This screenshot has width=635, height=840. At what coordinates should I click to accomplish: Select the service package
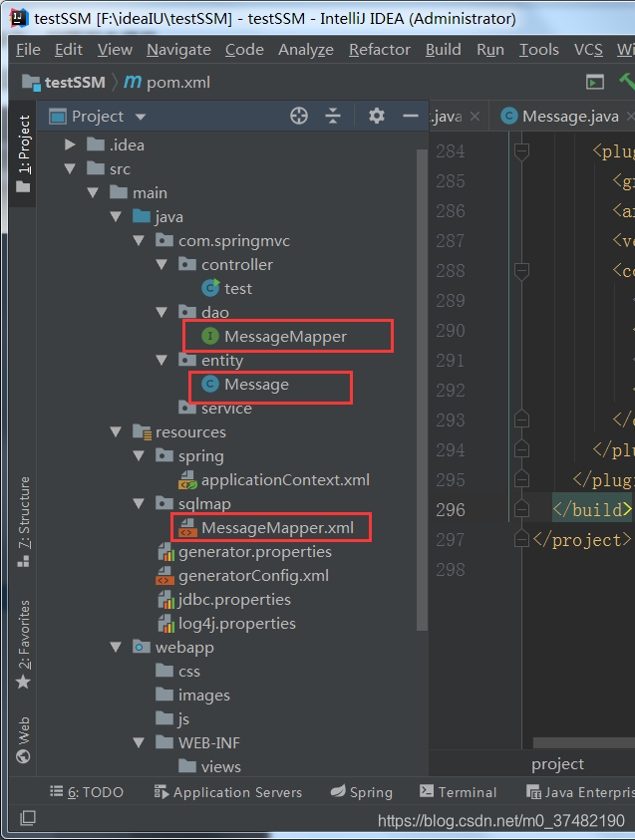tap(226, 409)
